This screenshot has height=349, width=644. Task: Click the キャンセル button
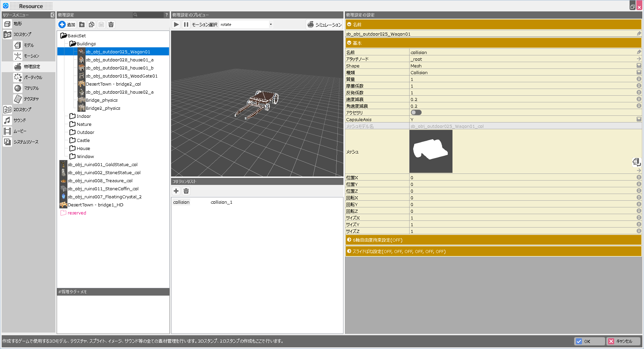623,341
